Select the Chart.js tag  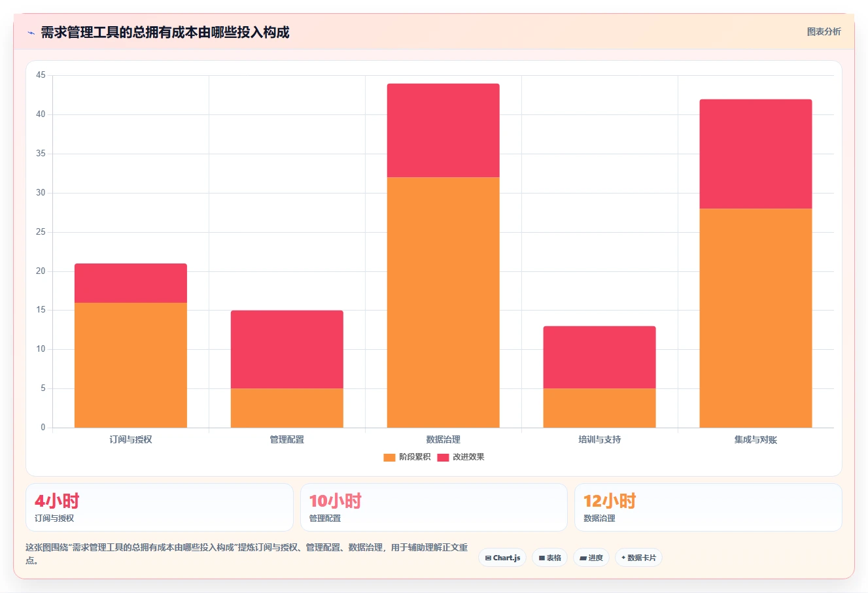coord(502,558)
